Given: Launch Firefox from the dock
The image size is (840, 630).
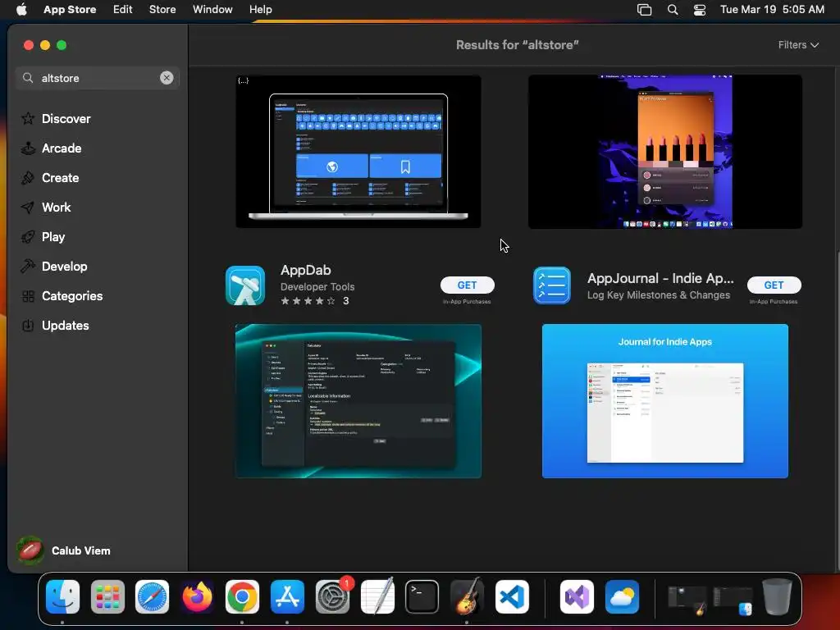Looking at the screenshot, I should (197, 597).
